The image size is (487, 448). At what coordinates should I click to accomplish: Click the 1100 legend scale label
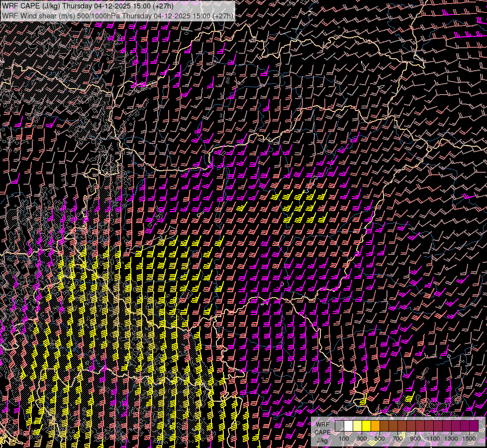(433, 439)
